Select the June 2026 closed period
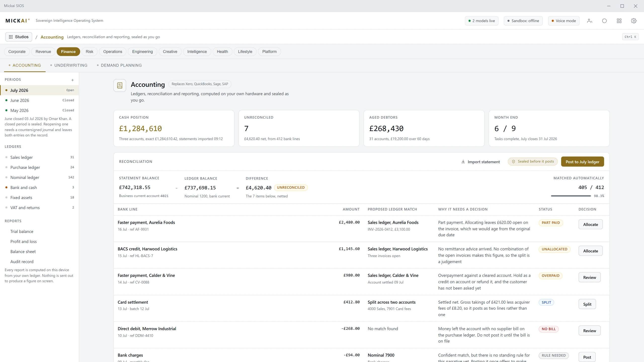Image resolution: width=644 pixels, height=362 pixels. point(39,100)
